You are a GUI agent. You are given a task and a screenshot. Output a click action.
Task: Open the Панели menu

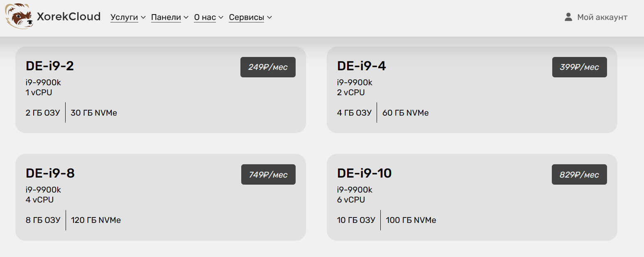tap(166, 17)
